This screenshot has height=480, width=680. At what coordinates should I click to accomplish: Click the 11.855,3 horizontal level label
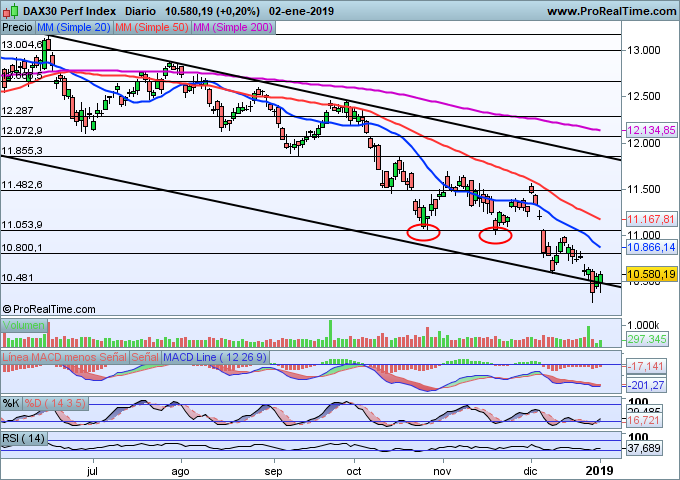(x=22, y=150)
